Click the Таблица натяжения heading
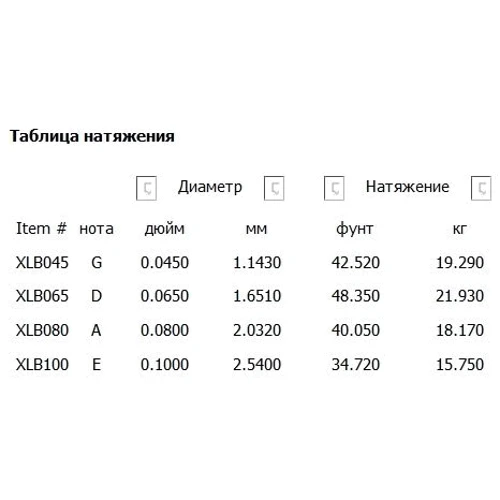 pos(92,136)
